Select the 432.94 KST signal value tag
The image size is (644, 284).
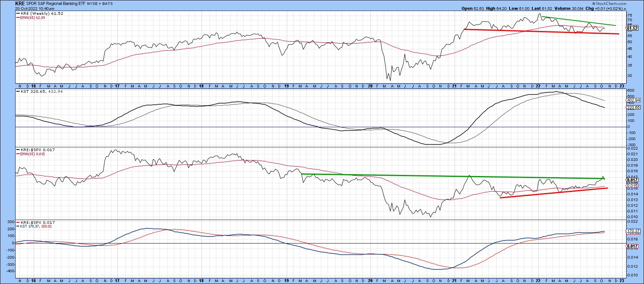[x=633, y=100]
